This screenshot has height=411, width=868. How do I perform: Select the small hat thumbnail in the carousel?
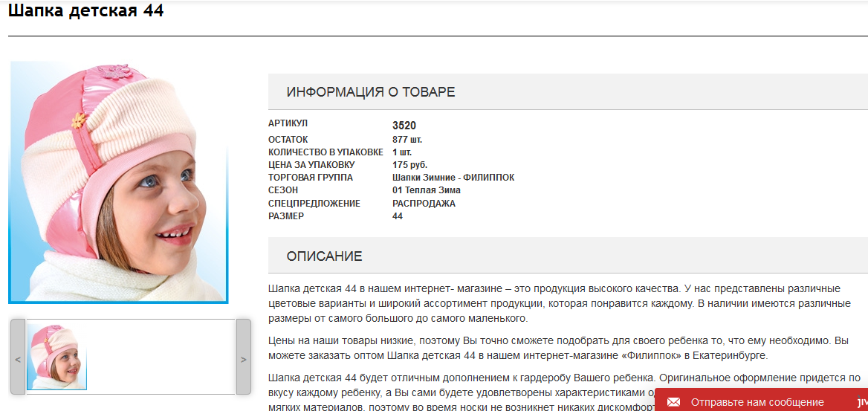tap(57, 357)
